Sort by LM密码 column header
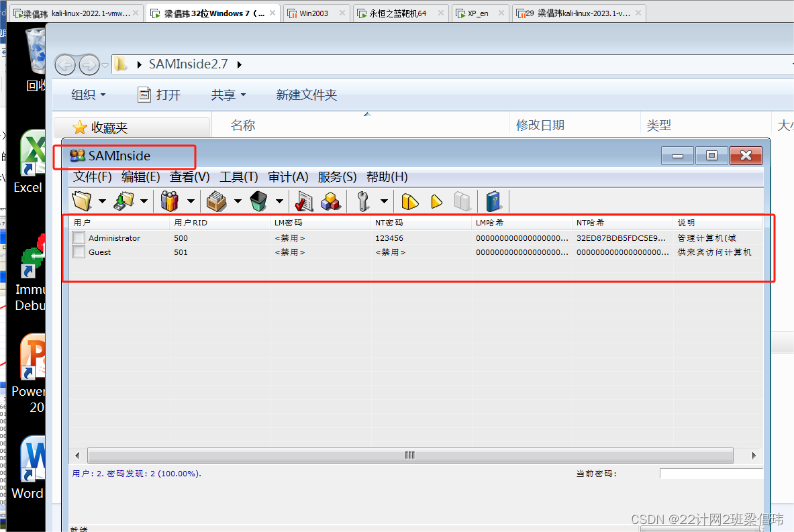 click(x=321, y=223)
